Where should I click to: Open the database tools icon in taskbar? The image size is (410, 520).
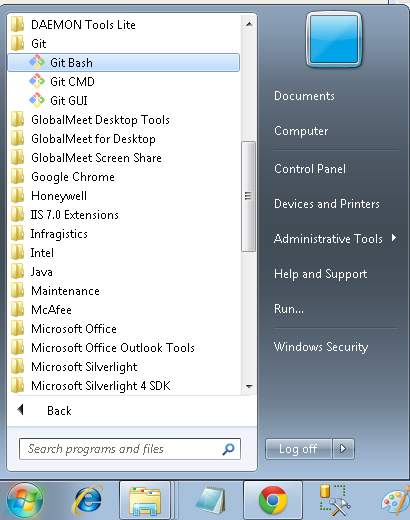(x=335, y=499)
